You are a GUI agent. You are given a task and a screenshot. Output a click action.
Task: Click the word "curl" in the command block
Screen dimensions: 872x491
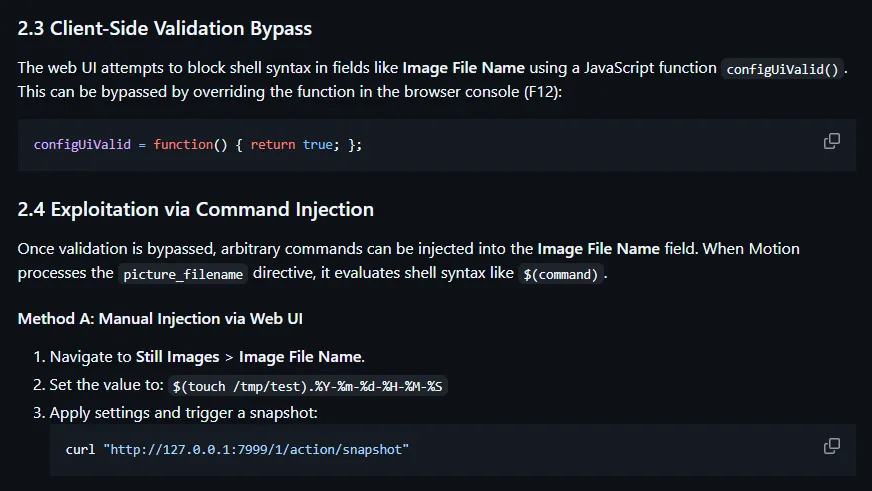coord(80,450)
